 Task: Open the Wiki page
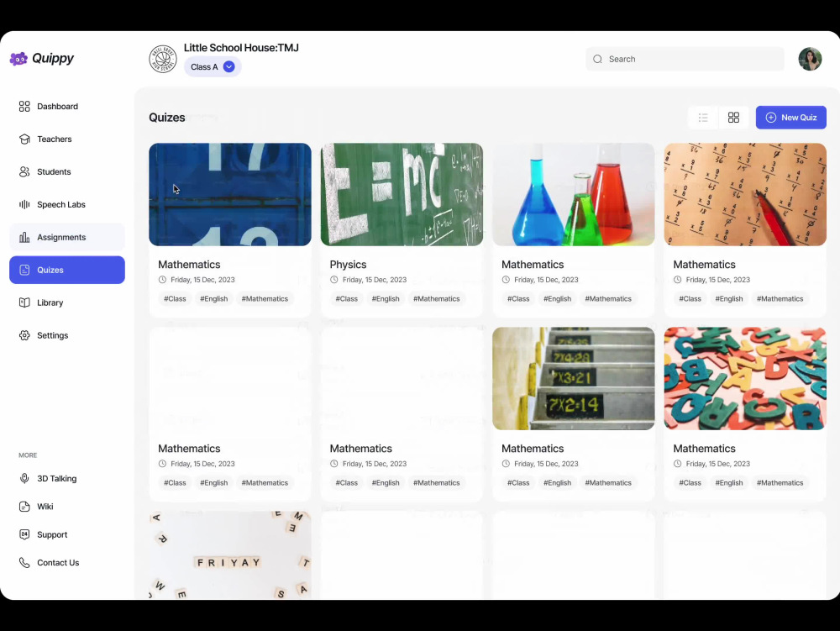[67, 506]
